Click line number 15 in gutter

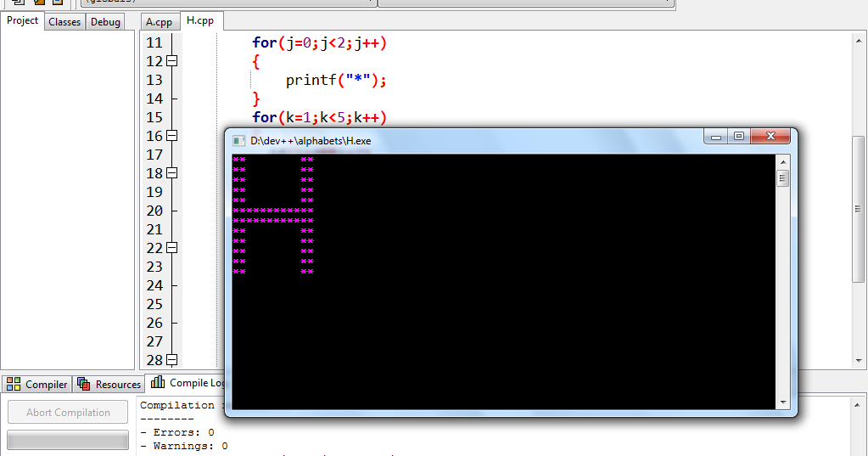tap(154, 117)
